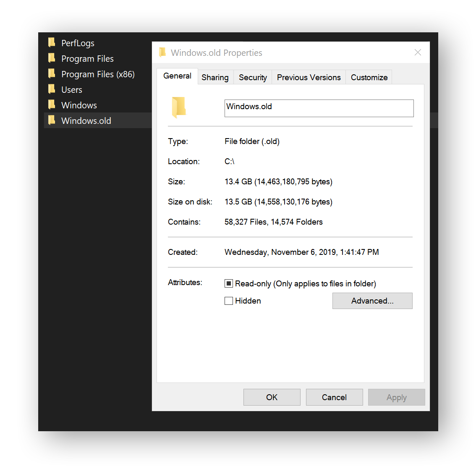476x469 pixels.
Task: Click the Program Files (x86) folder icon
Action: pos(51,73)
